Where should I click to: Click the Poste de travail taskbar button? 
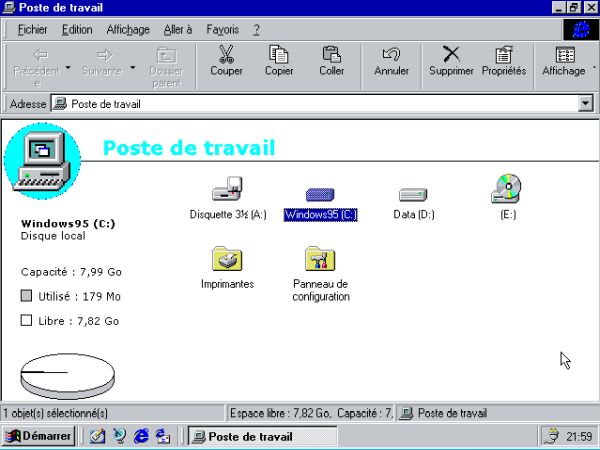[262, 436]
